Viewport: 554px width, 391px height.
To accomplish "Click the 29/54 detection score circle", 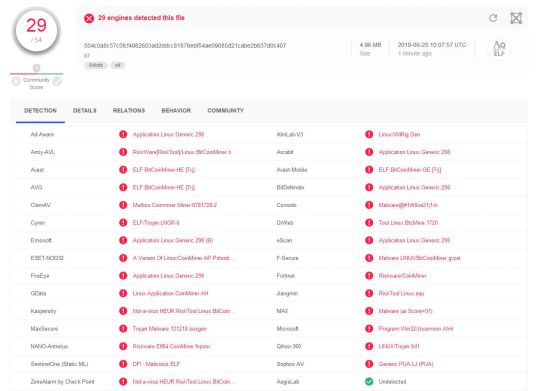I will [36, 31].
